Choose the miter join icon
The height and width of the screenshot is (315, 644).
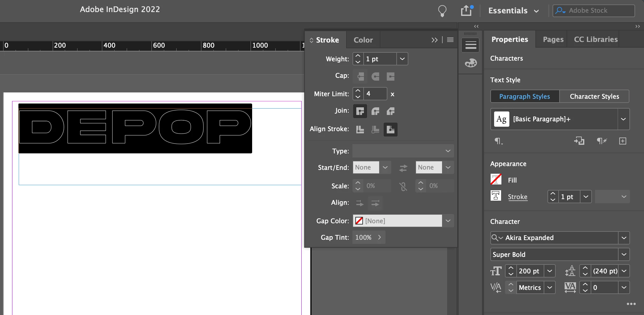click(x=360, y=111)
